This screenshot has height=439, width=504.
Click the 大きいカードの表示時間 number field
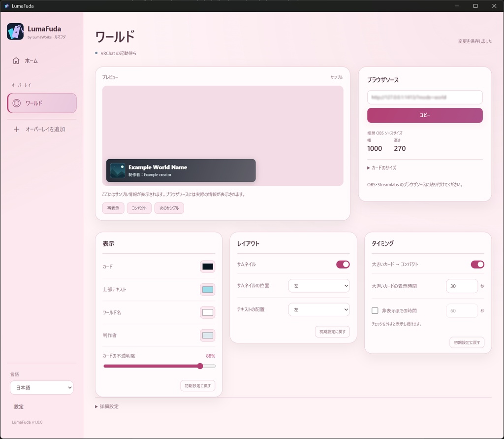pyautogui.click(x=462, y=286)
